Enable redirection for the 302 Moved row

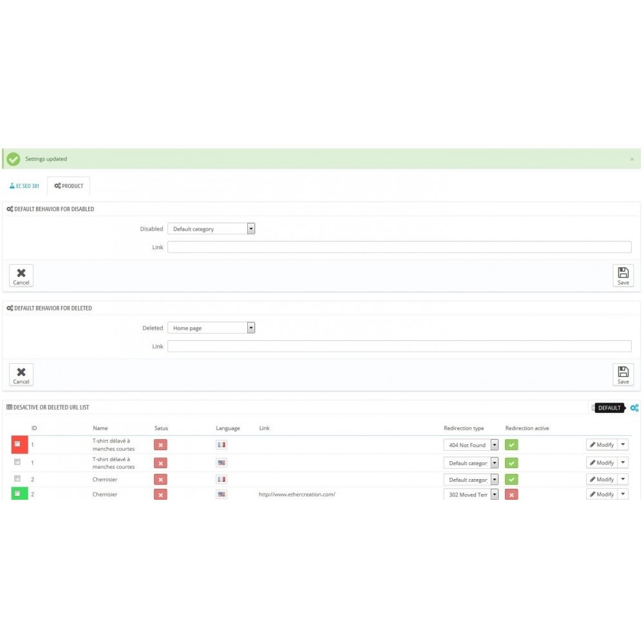pos(511,495)
